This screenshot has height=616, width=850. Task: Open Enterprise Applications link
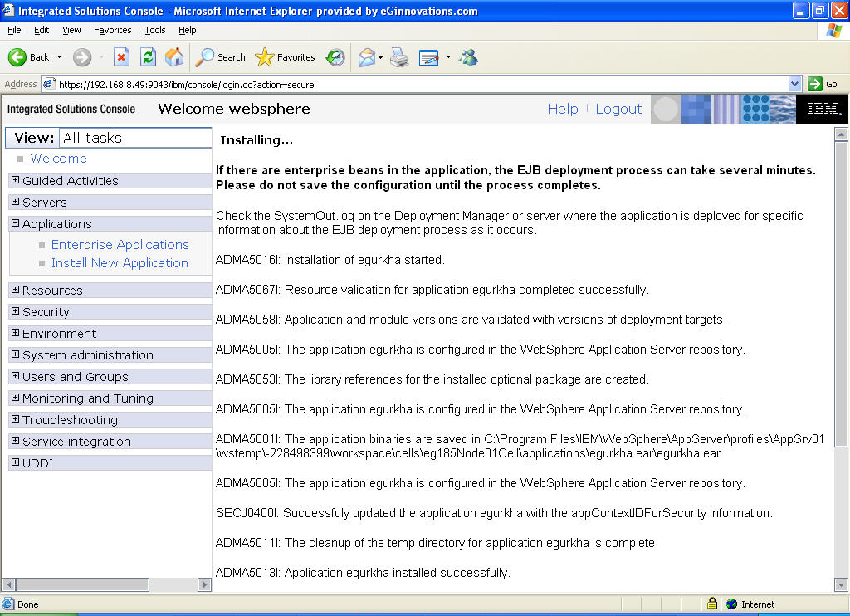point(120,245)
